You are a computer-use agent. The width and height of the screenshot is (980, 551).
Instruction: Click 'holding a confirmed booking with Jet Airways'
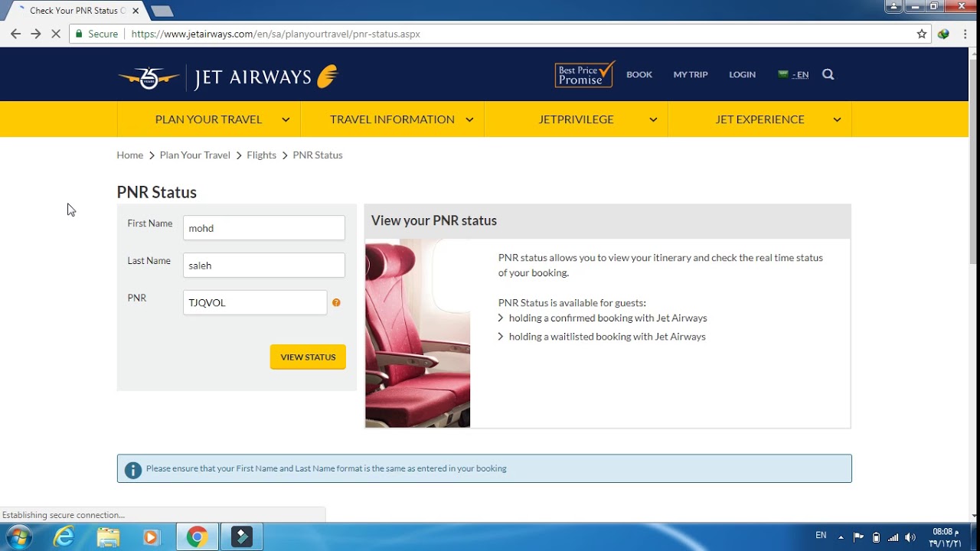608,318
